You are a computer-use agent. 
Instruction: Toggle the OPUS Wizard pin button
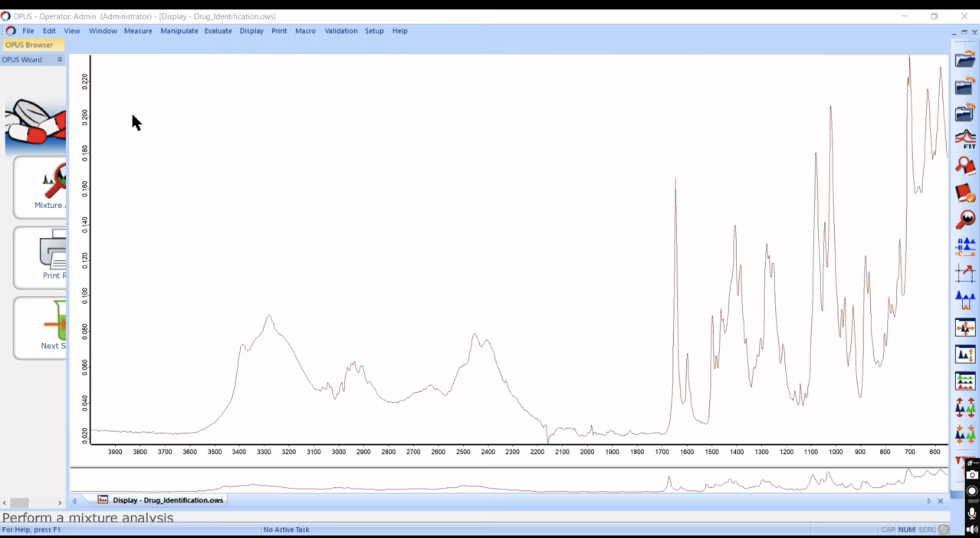[x=60, y=59]
